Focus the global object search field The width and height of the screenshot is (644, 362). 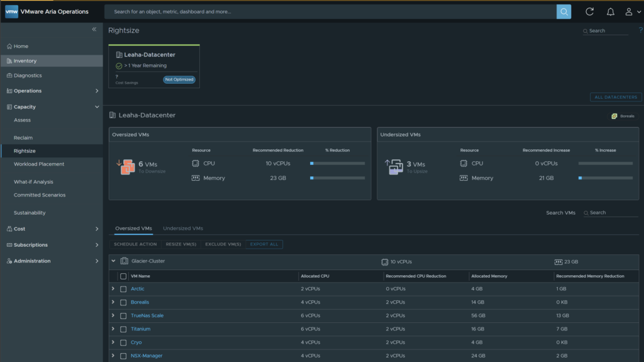331,11
